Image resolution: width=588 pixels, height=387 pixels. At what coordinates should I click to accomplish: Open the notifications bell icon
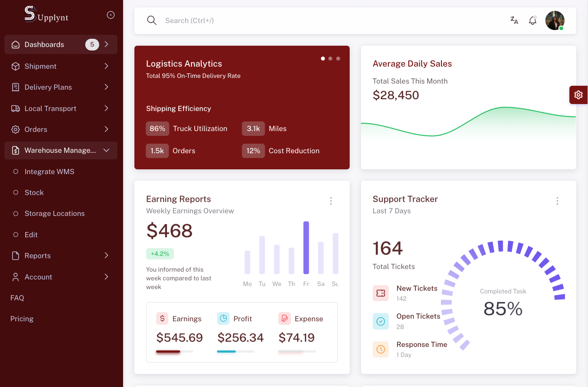point(533,20)
